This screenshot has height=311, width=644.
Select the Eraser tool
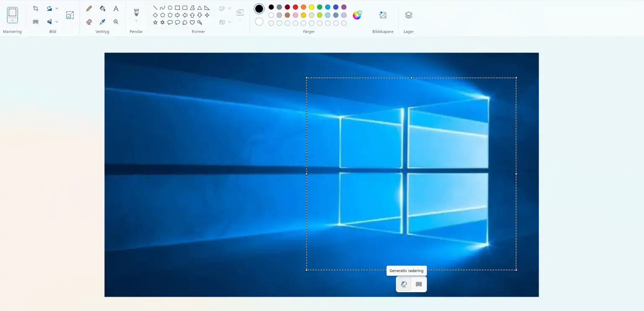coord(89,22)
